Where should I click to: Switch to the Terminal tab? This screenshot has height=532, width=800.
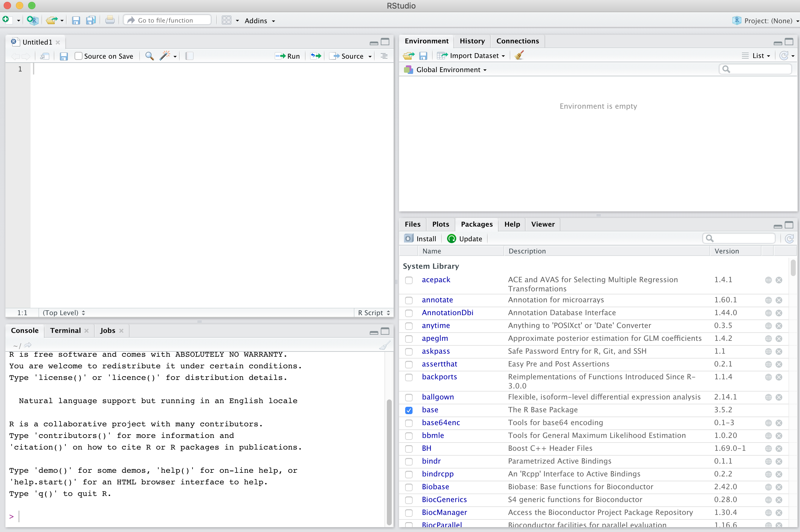click(65, 330)
